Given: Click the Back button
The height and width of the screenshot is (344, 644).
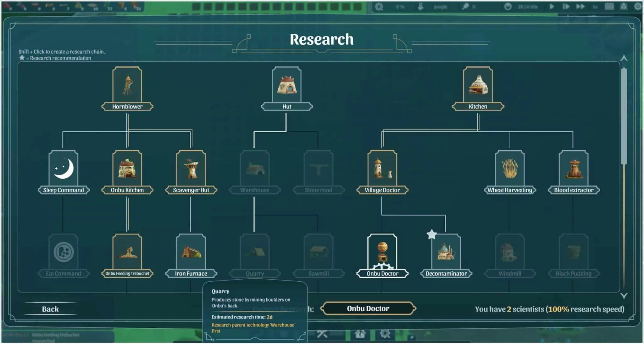Looking at the screenshot, I should [50, 309].
